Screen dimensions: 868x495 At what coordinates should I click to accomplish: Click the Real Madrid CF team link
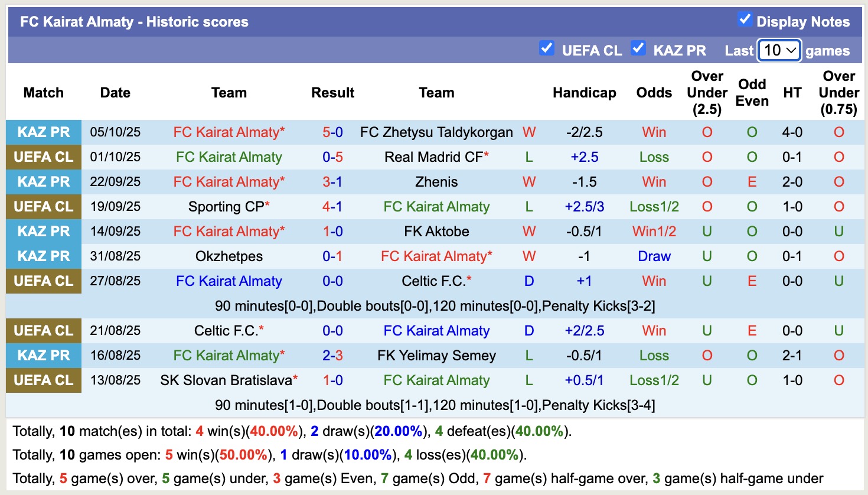(x=433, y=157)
